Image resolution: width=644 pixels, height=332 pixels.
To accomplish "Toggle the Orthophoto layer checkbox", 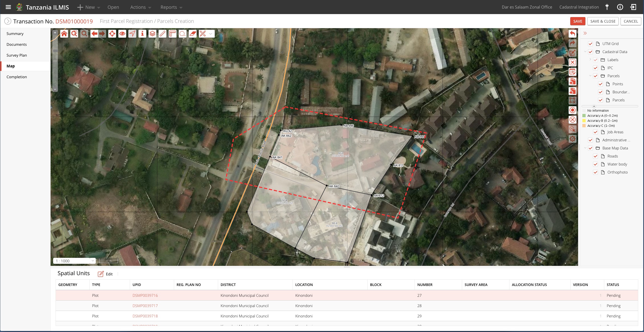I will (x=595, y=172).
